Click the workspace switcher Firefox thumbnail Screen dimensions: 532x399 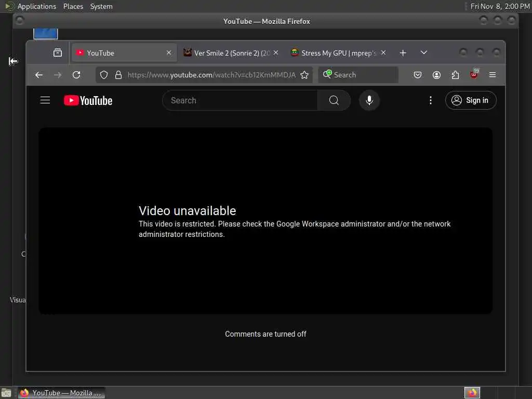tap(472, 393)
